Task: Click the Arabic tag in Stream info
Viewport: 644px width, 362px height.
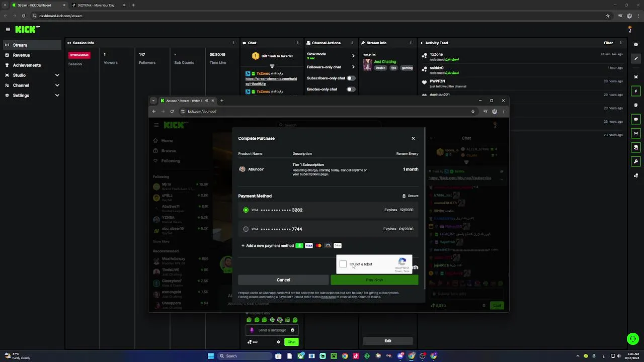Action: pyautogui.click(x=381, y=68)
